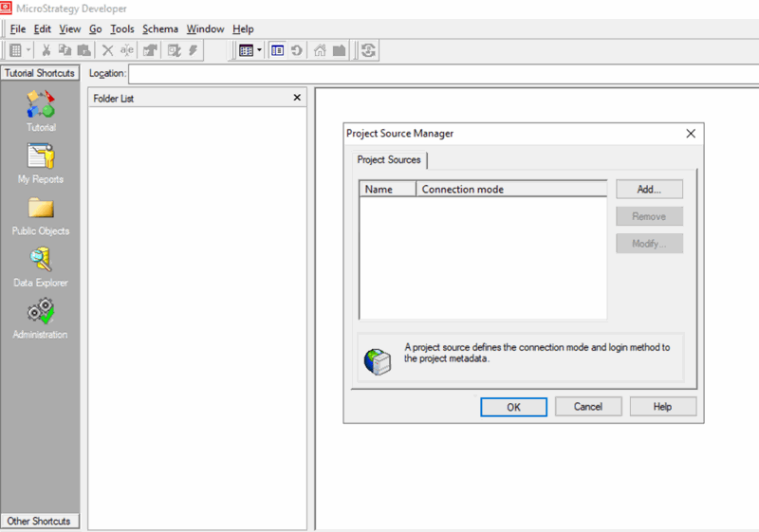759x532 pixels.
Task: Open the Tutorial shortcut icon
Action: (40, 104)
